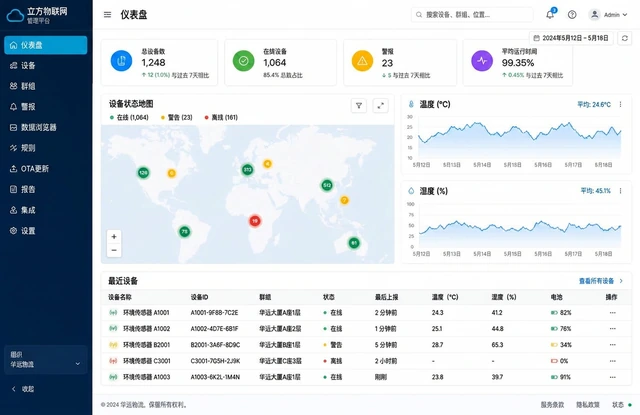Open the temperature chart more options menu
The image size is (640, 415).
pyautogui.click(x=620, y=104)
